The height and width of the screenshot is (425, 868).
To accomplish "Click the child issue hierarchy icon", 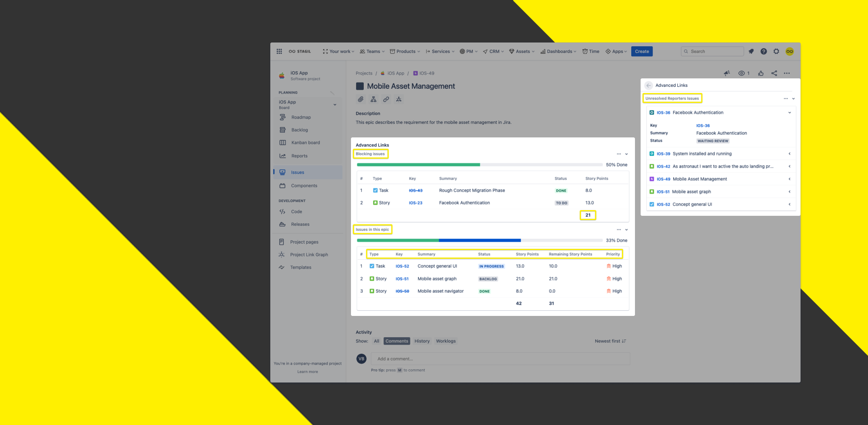I will (x=373, y=99).
